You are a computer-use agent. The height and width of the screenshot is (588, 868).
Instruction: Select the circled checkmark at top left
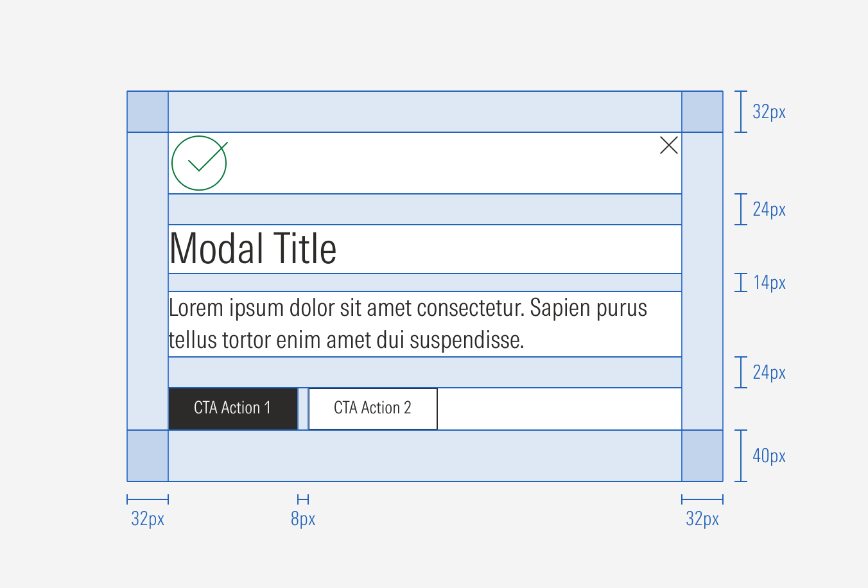[198, 162]
